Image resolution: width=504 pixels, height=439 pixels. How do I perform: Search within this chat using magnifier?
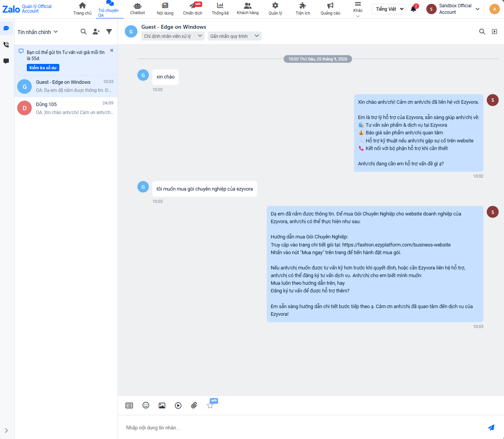(482, 31)
